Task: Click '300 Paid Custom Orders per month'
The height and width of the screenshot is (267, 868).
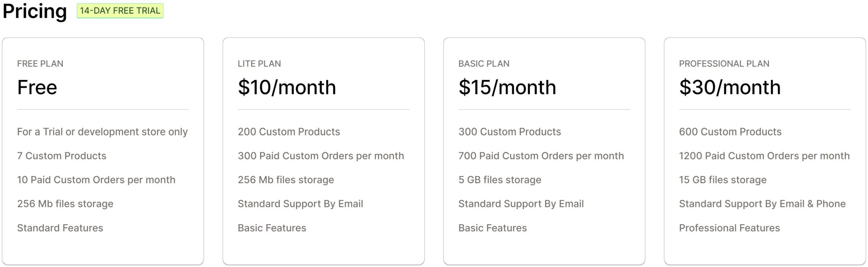Action: point(321,156)
